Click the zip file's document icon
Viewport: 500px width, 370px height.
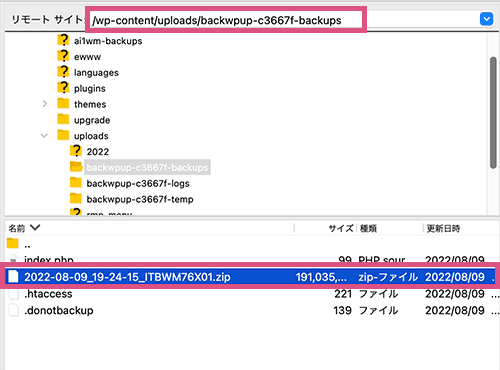(13, 277)
